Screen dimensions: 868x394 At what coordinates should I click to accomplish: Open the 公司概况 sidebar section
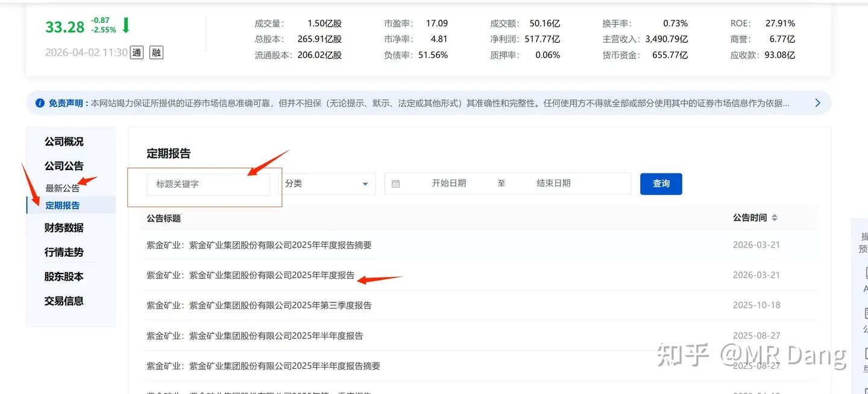(64, 141)
